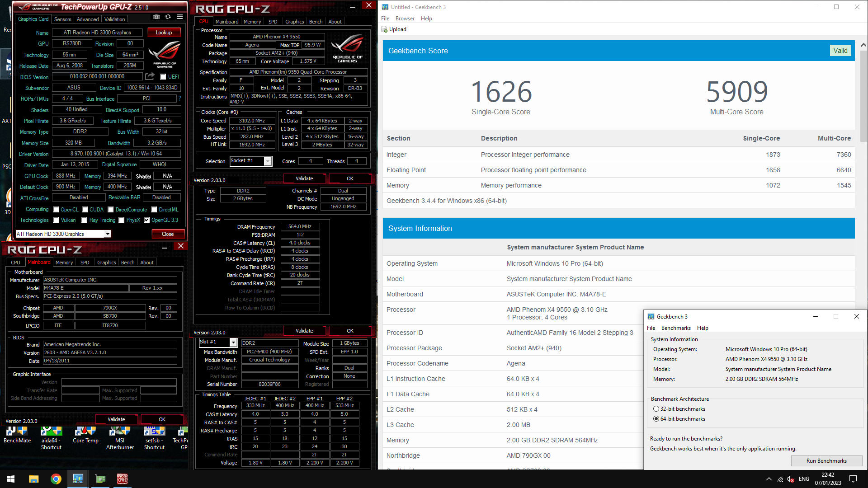The width and height of the screenshot is (868, 488).
Task: Click Validate below the Memory timings section
Action: (x=304, y=331)
